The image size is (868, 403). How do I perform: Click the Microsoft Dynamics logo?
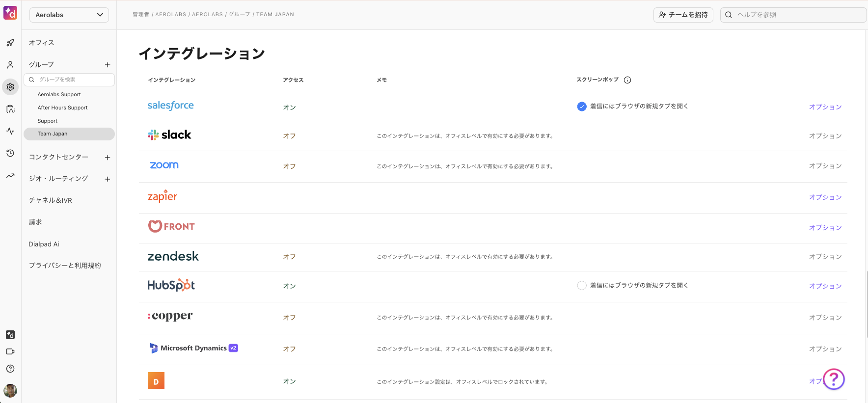(193, 348)
